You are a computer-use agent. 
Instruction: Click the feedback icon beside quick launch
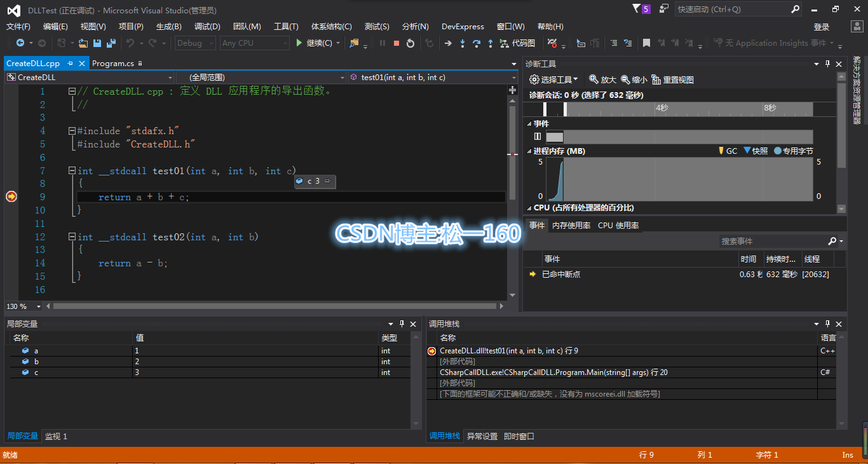(664, 9)
